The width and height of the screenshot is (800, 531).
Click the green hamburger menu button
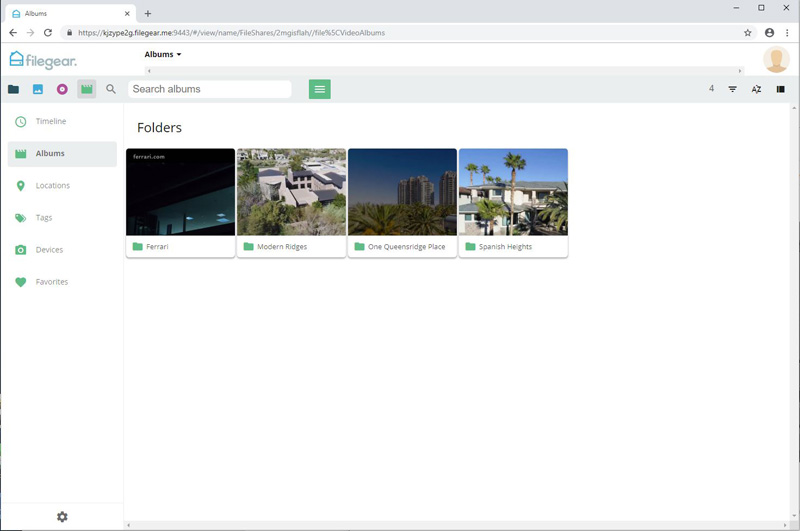(319, 89)
